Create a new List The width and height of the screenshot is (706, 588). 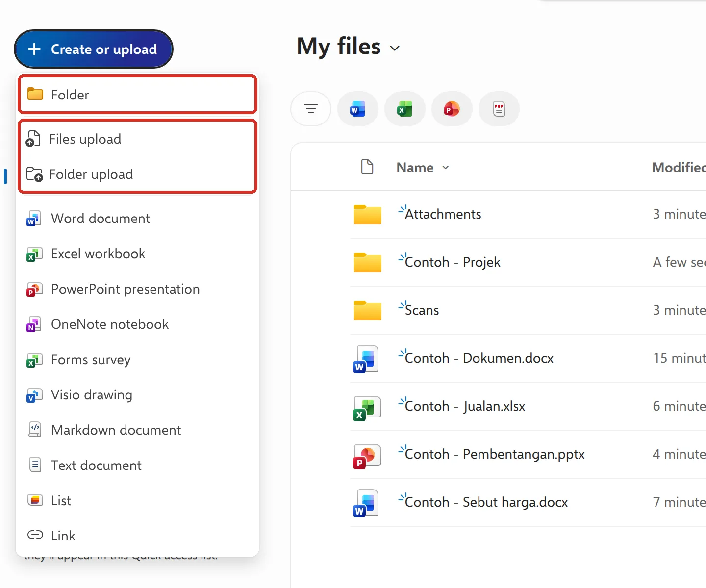137,501
